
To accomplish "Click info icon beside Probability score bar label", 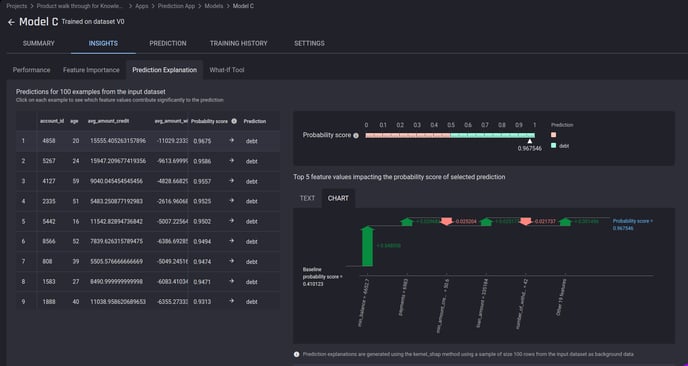I will click(x=356, y=136).
